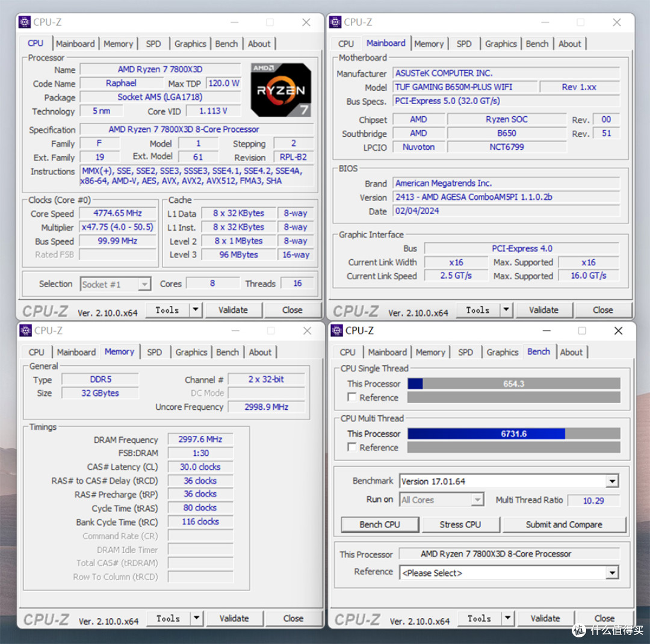650x644 pixels.
Task: Click the BIOS Date 02/04/2024
Action: pos(506,211)
